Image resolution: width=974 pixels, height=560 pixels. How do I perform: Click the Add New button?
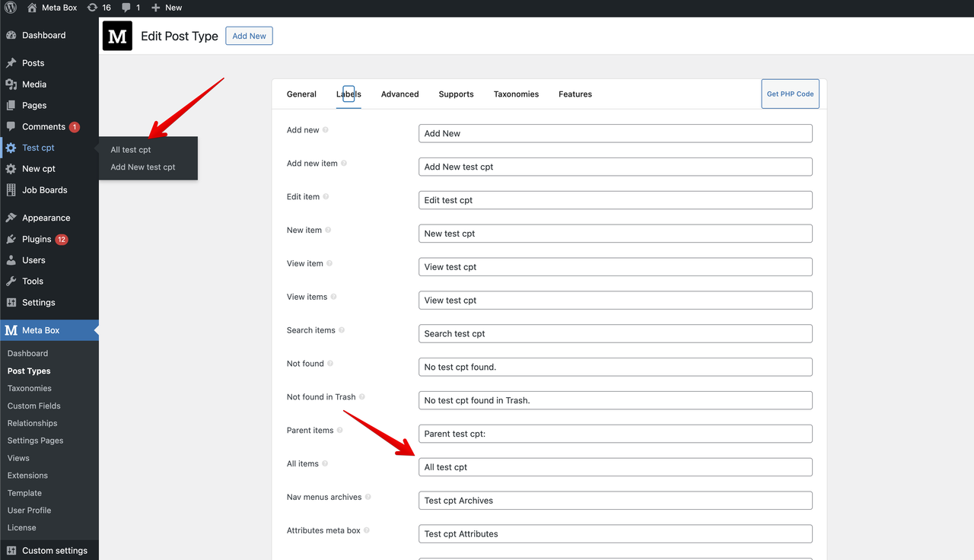click(x=249, y=36)
